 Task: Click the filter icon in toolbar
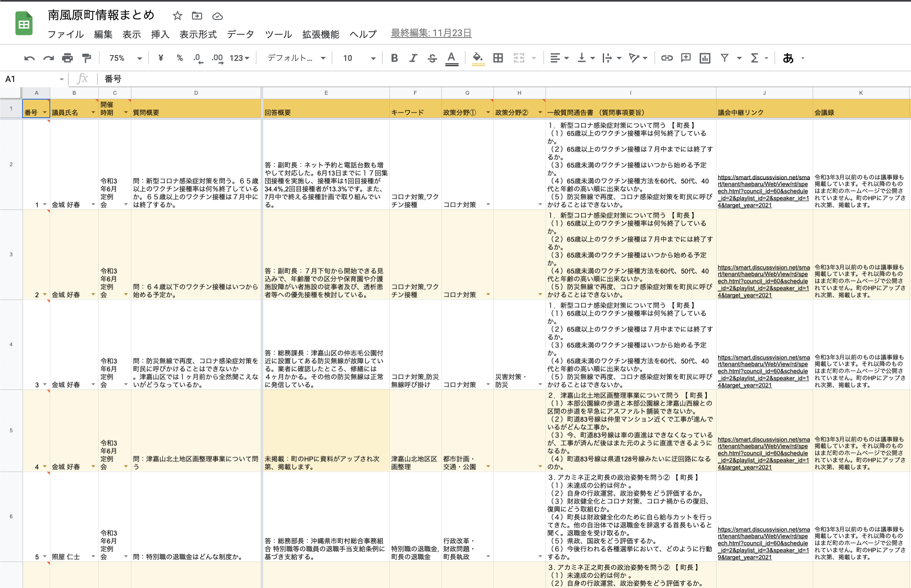click(724, 58)
